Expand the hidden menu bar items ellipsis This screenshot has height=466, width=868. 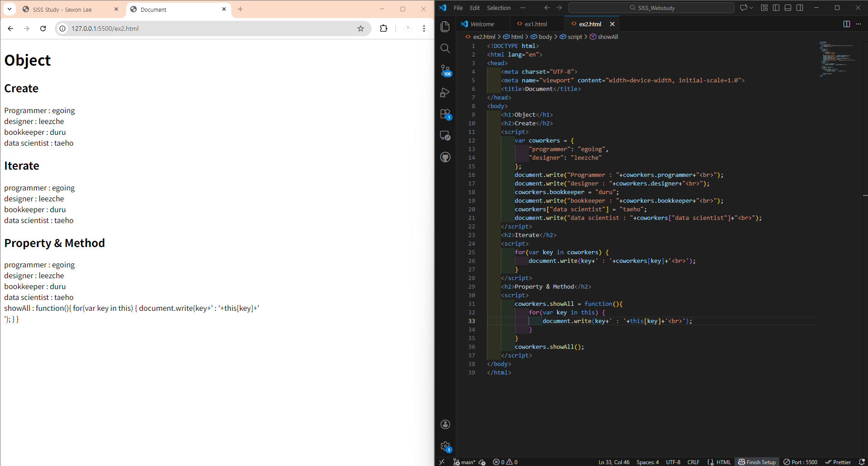coord(523,8)
